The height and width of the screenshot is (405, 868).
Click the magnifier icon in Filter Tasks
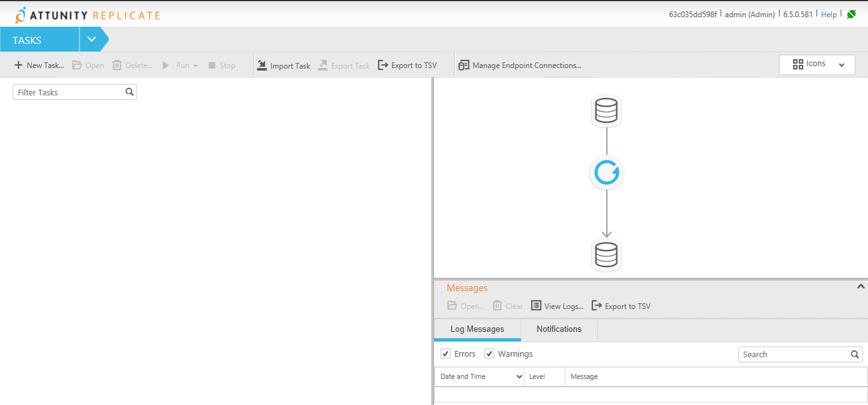click(x=129, y=92)
